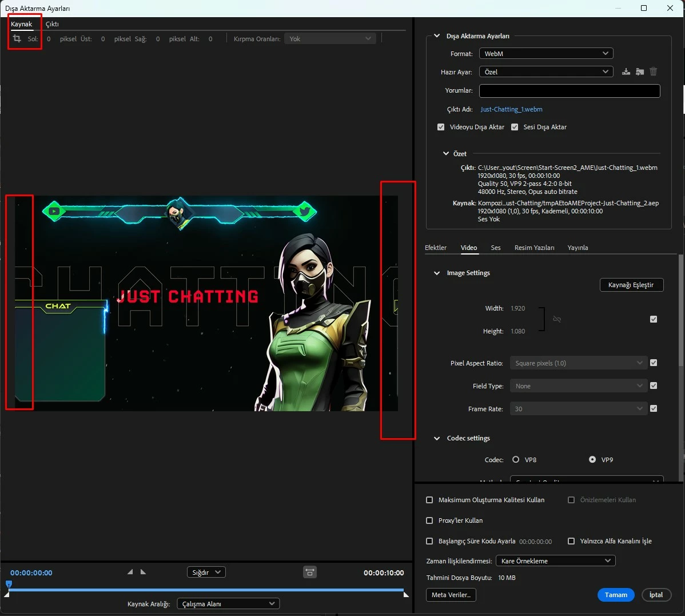
Task: Uncheck Field Type match source checkbox
Action: click(654, 386)
